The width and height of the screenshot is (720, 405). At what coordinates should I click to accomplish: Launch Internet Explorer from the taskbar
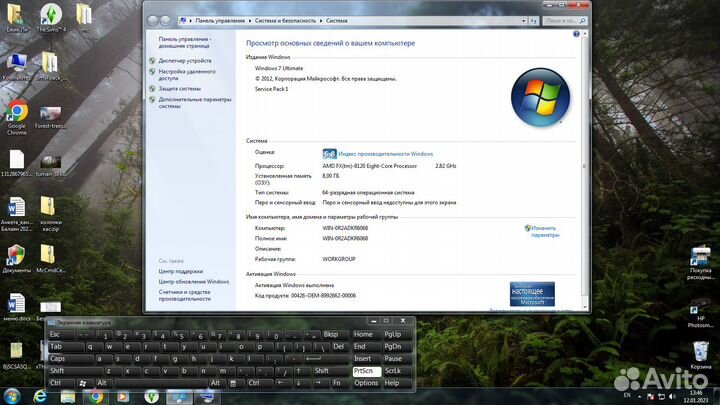[x=40, y=396]
